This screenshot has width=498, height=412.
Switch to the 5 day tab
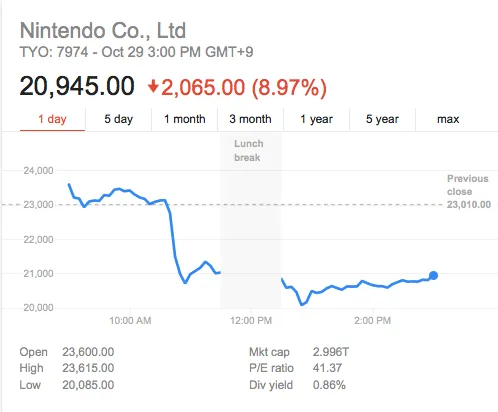pos(118,119)
